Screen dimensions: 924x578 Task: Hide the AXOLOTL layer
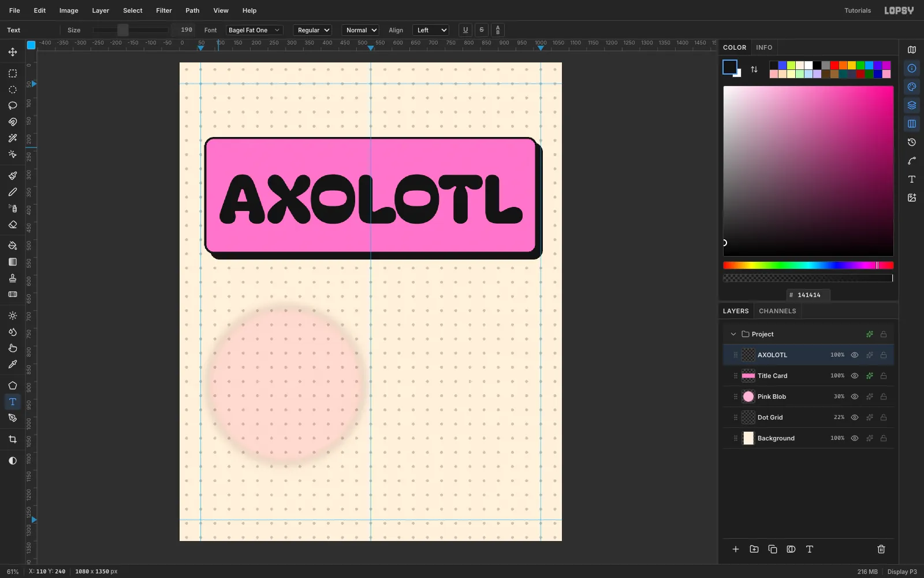(x=855, y=355)
